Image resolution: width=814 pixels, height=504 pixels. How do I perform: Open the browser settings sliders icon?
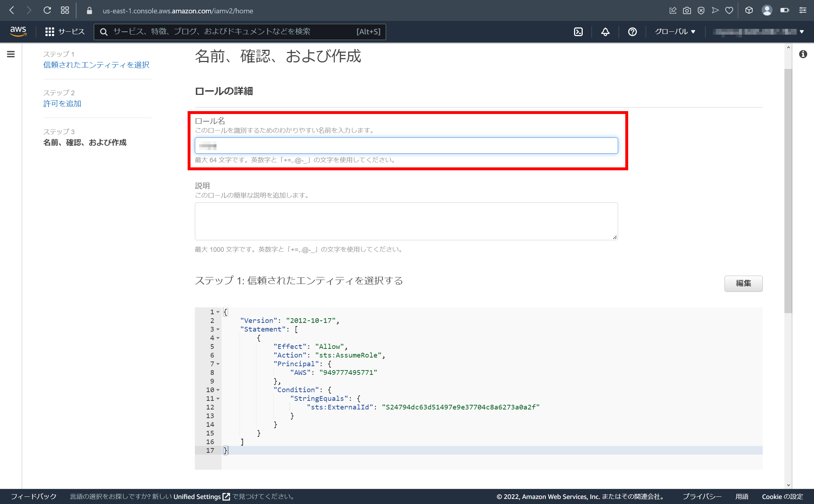point(802,10)
